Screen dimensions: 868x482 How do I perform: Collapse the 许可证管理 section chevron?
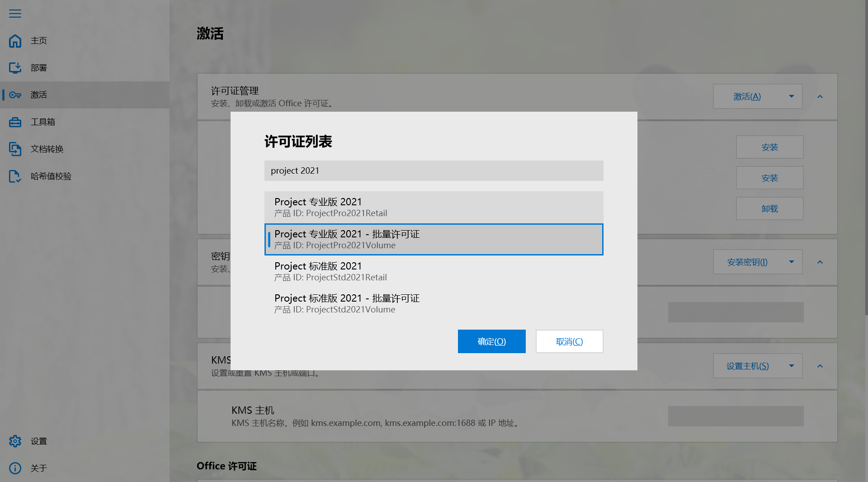click(x=820, y=96)
